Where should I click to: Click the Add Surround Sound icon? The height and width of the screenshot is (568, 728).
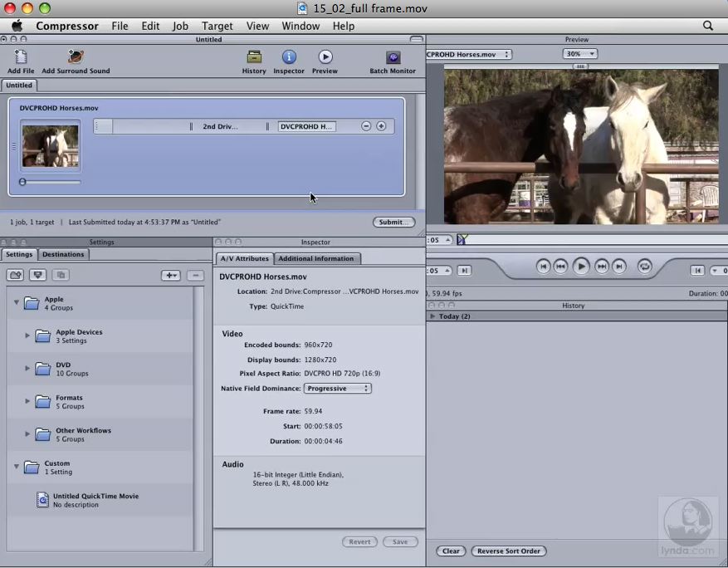tap(76, 57)
